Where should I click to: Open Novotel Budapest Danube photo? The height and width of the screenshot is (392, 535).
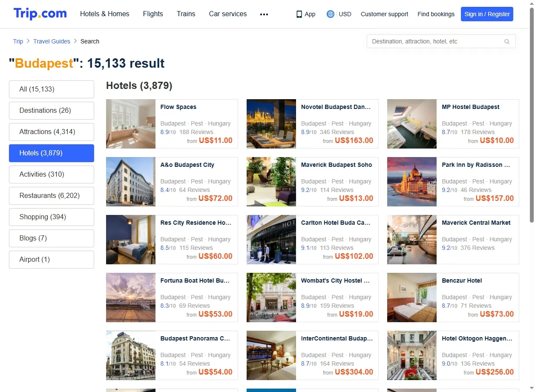pyautogui.click(x=271, y=124)
